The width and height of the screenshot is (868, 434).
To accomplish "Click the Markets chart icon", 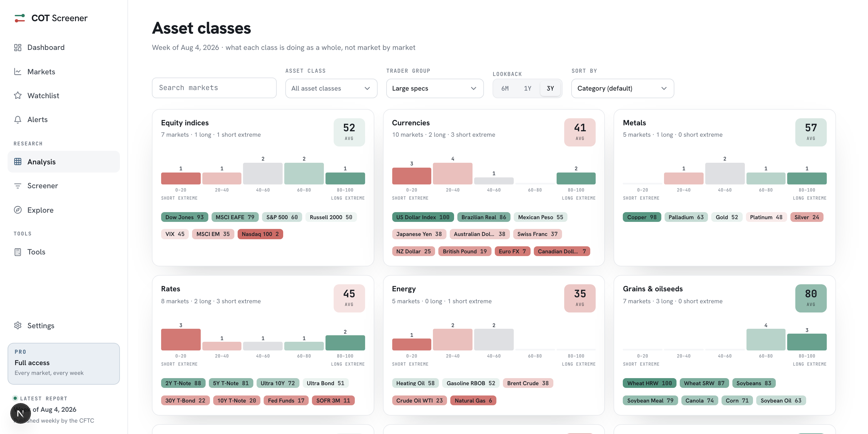I will [x=18, y=71].
